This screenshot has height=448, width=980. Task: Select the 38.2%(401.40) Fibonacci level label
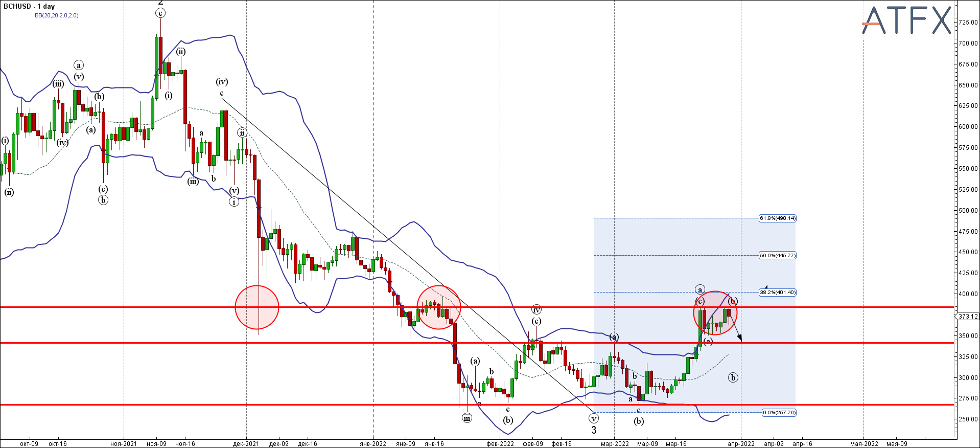click(777, 293)
